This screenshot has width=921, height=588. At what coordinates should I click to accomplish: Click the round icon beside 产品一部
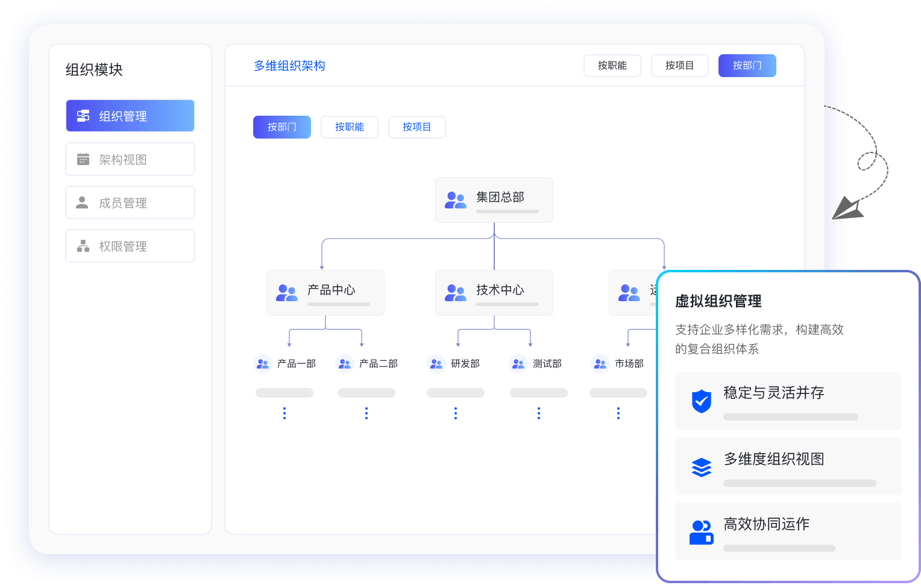click(263, 364)
